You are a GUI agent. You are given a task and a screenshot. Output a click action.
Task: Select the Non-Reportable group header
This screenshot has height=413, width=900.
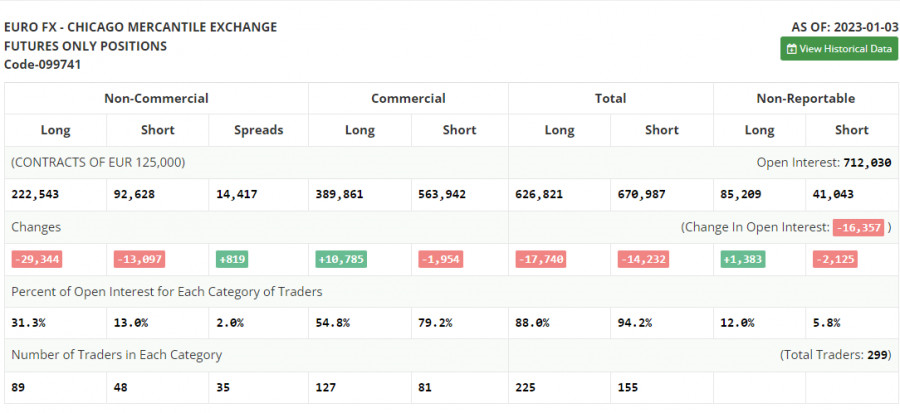(x=806, y=98)
